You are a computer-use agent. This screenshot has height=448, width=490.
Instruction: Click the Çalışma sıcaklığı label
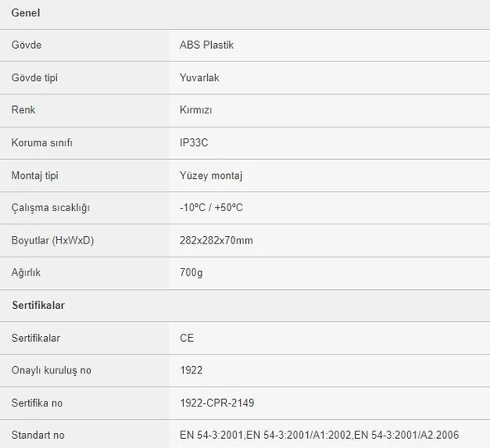pos(50,208)
